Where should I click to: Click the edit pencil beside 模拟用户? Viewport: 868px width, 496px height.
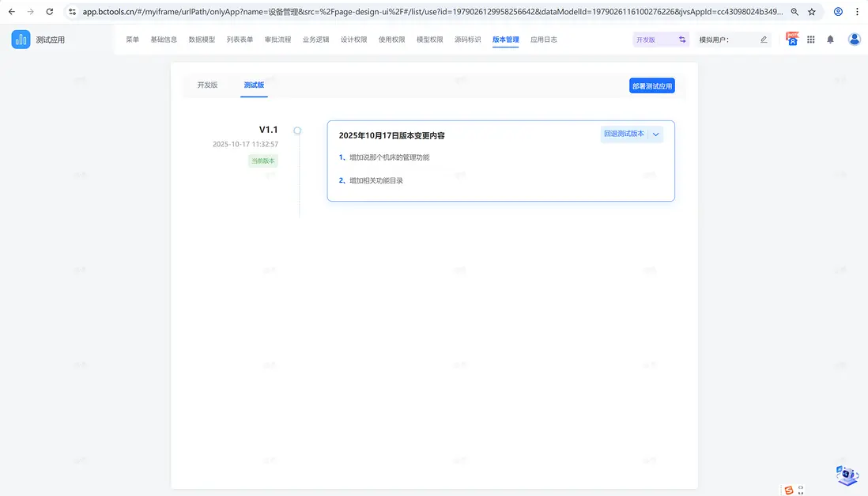(762, 39)
